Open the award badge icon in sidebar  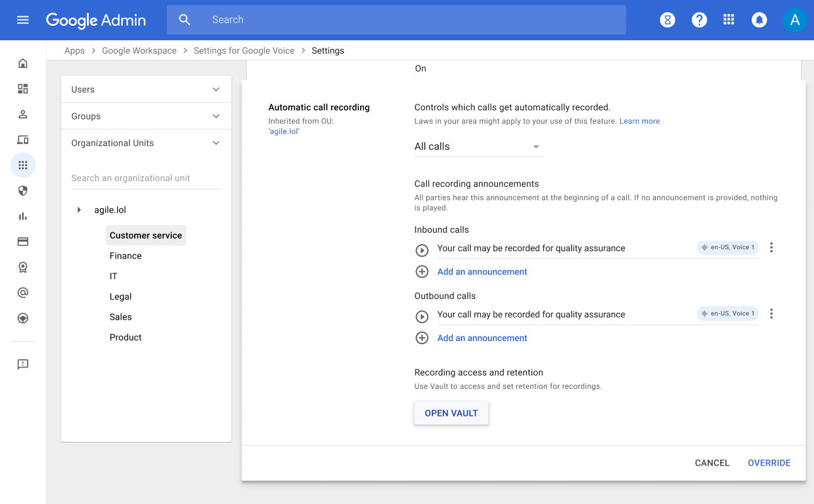pyautogui.click(x=23, y=267)
